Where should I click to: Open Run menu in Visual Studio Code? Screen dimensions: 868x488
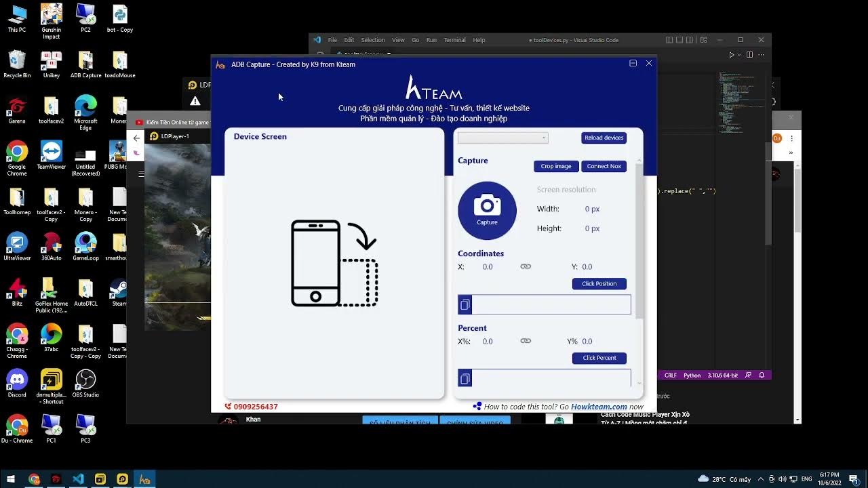click(431, 40)
